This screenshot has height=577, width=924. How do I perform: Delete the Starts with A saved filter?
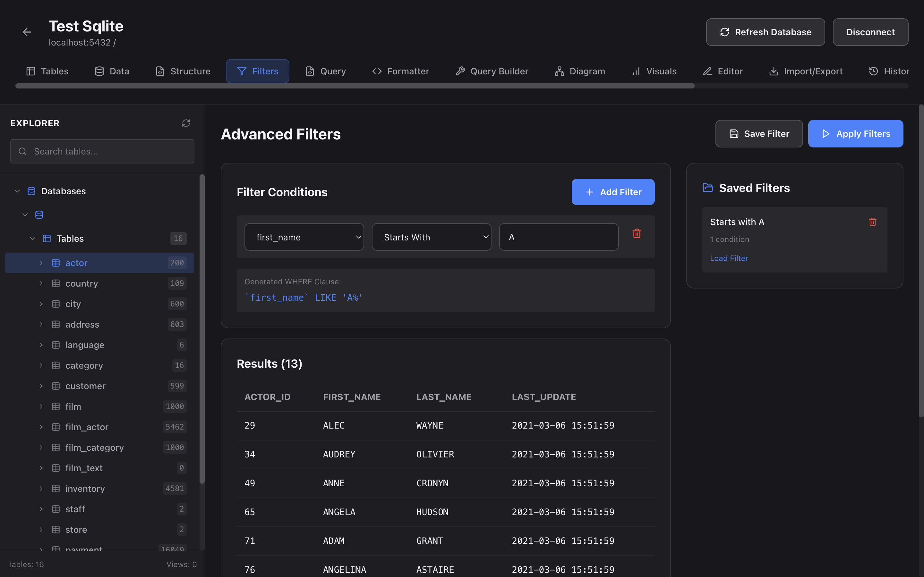pyautogui.click(x=873, y=222)
